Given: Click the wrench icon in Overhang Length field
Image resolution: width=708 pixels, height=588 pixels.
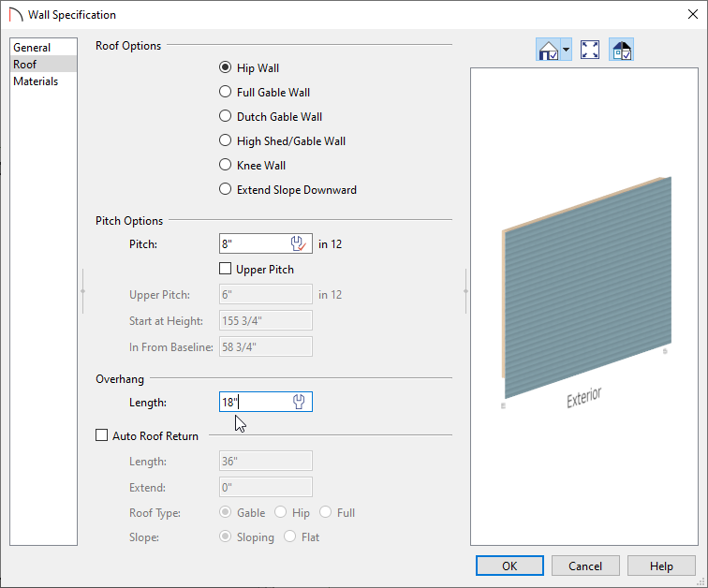Looking at the screenshot, I should tap(299, 401).
